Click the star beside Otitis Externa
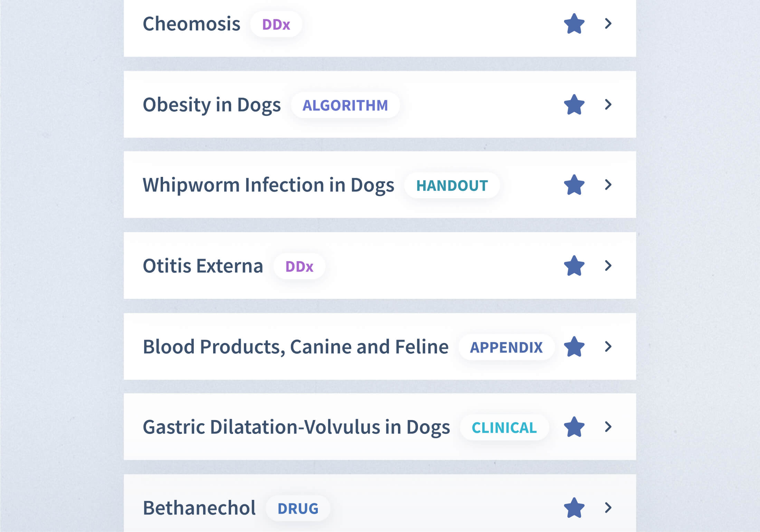760x532 pixels. [574, 266]
